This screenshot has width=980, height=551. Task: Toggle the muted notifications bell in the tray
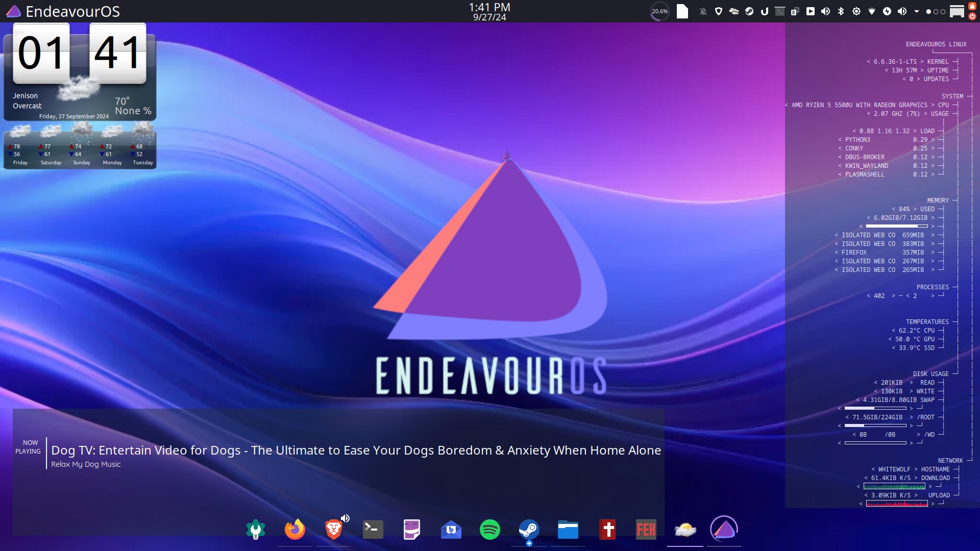click(x=703, y=11)
